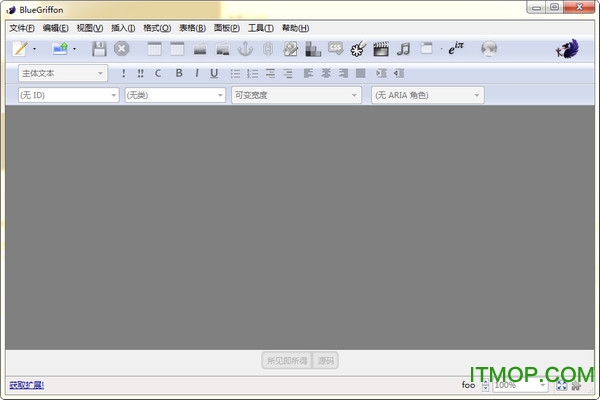The width and height of the screenshot is (600, 400).
Task: Insert video using the clapperboard icon
Action: click(x=380, y=48)
